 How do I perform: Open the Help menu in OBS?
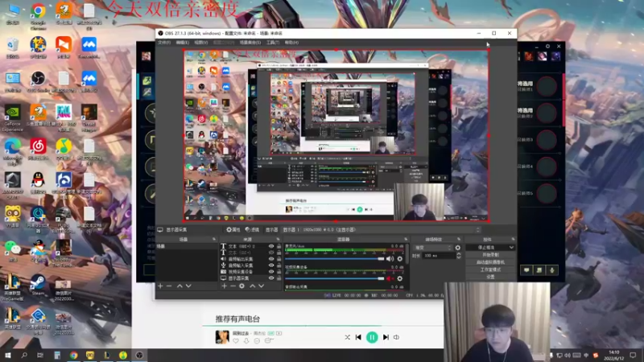point(291,43)
